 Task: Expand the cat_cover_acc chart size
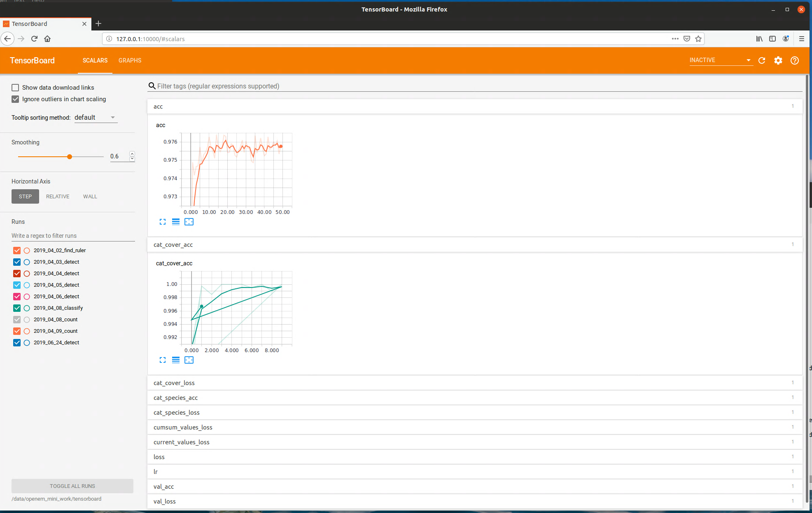point(163,360)
